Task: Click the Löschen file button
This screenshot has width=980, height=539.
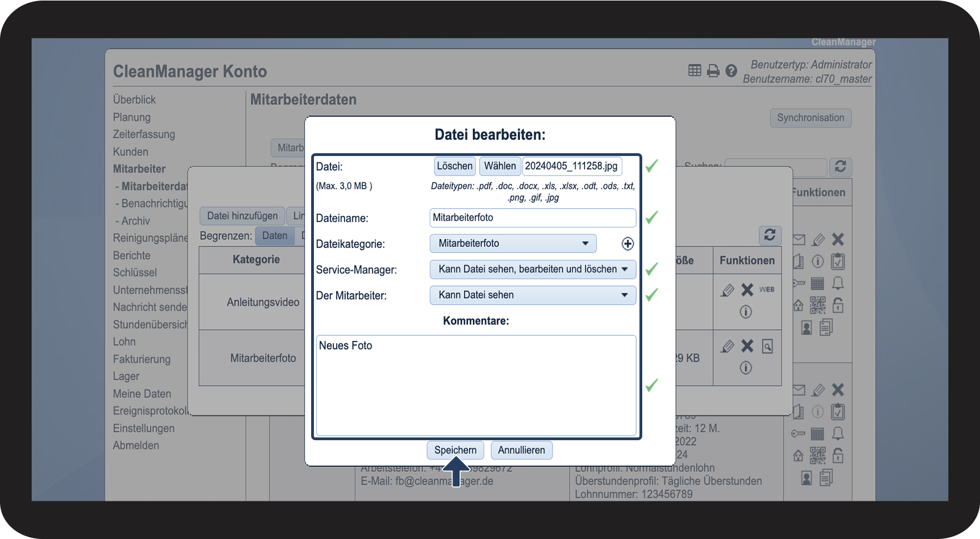Action: [454, 166]
